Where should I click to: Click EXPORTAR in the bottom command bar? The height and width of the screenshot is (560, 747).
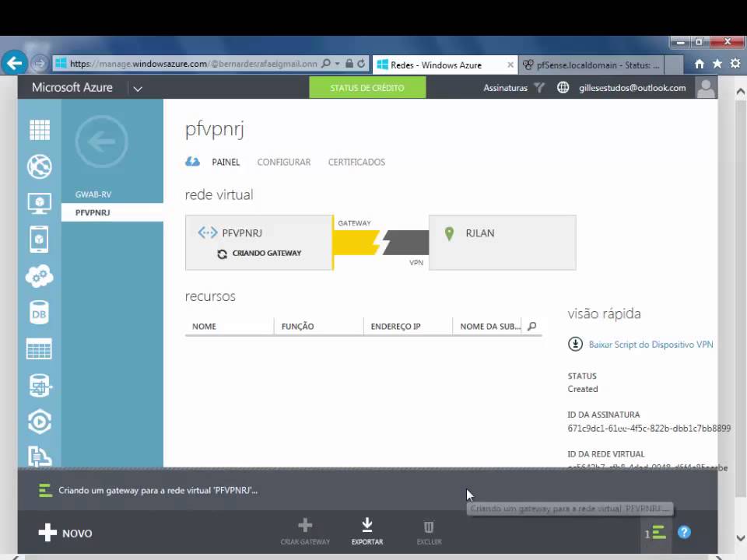pyautogui.click(x=366, y=532)
